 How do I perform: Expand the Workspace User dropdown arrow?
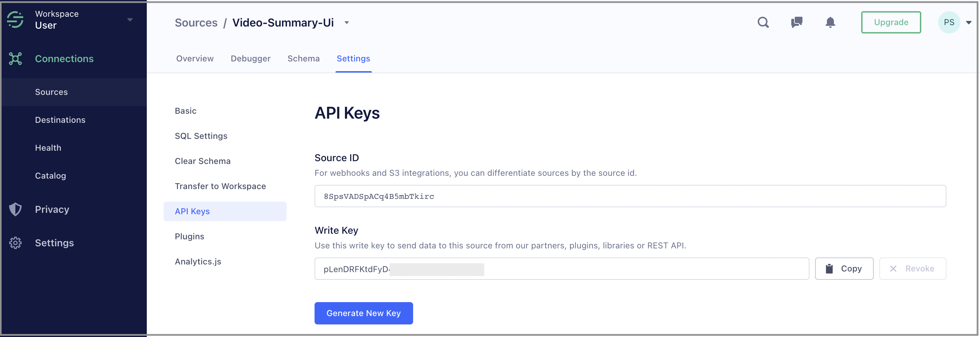(x=130, y=20)
